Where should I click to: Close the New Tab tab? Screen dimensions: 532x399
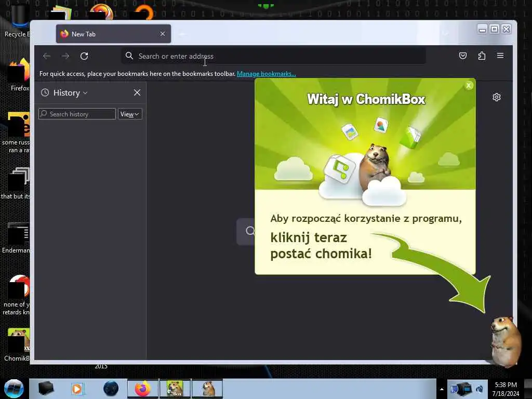163,34
